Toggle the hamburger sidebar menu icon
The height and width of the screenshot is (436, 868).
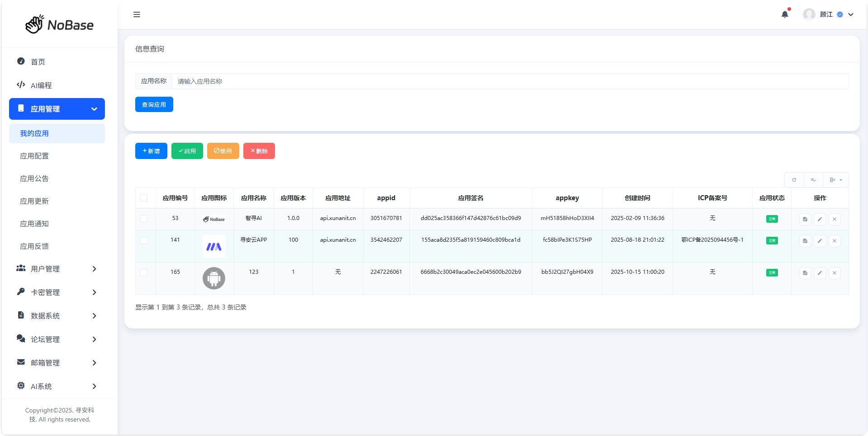[137, 14]
